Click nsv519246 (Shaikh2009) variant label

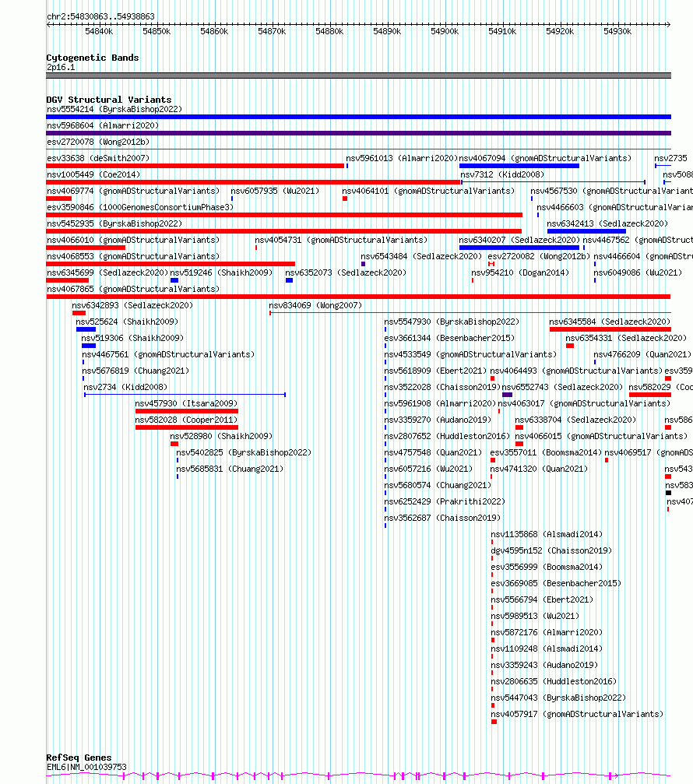(x=221, y=272)
